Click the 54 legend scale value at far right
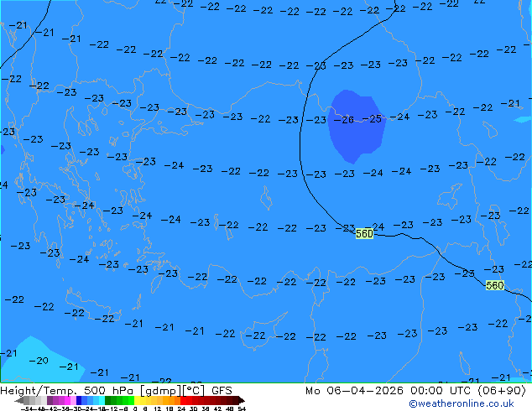 tap(242, 408)
